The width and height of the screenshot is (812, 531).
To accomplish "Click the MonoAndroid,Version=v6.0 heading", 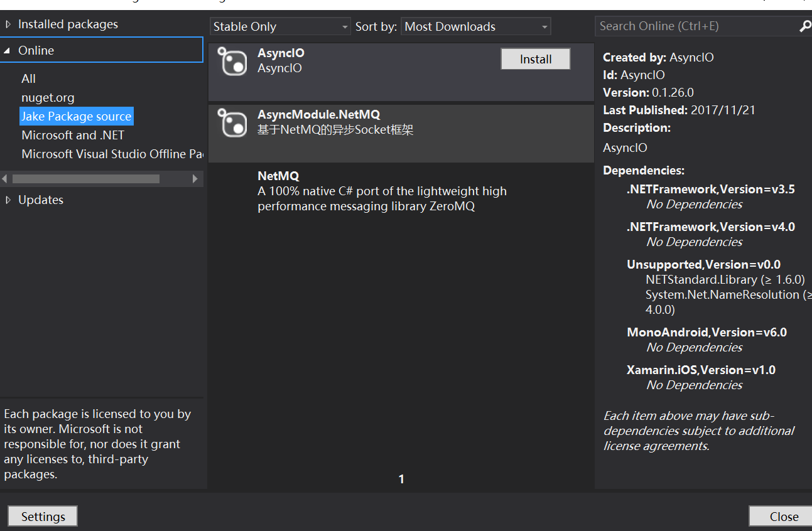I will pyautogui.click(x=706, y=333).
